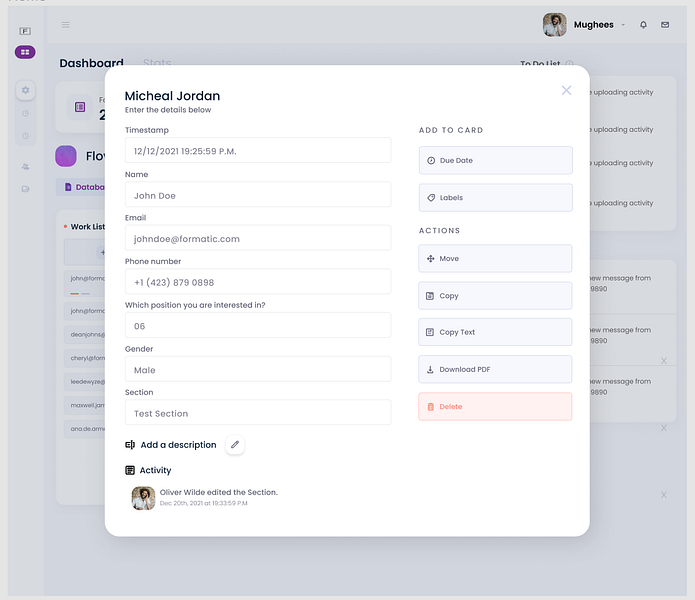695x600 pixels.
Task: Click the Copy Text action button
Action: 495,332
